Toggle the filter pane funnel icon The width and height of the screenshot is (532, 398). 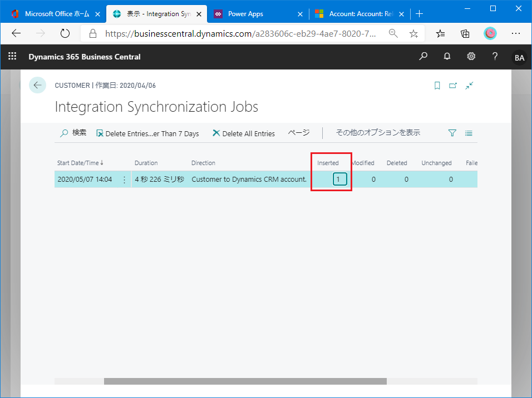pyautogui.click(x=452, y=133)
